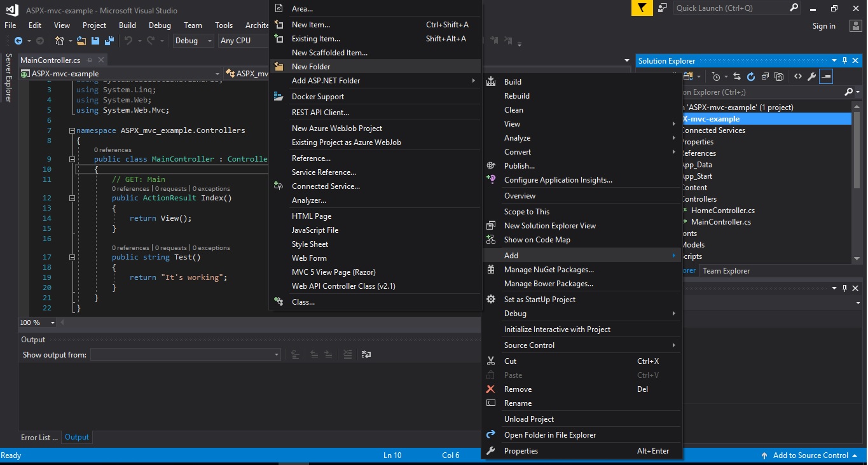Select Manage NuGet Packages... in context menu
868x465 pixels.
[x=582, y=270]
